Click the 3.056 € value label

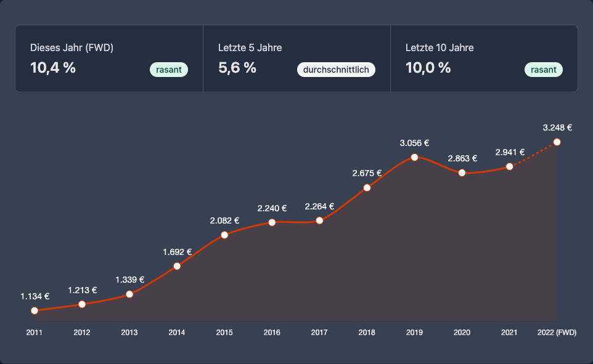coord(414,143)
